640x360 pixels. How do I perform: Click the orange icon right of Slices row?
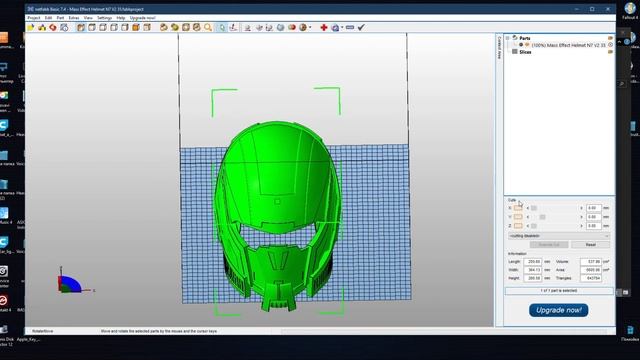pos(611,52)
